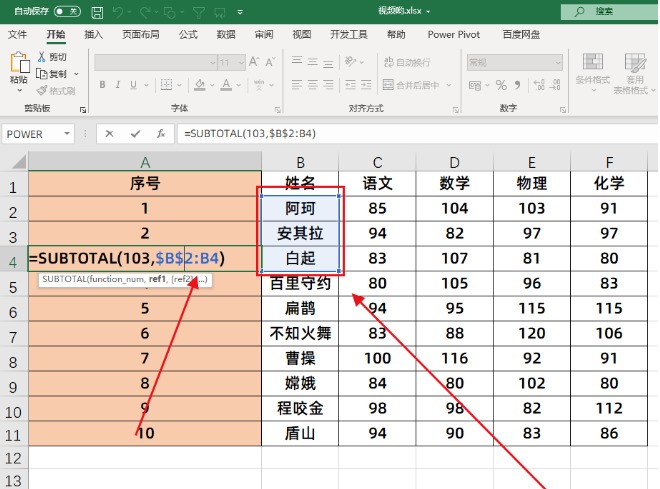Click cell containing 百里守约
The height and width of the screenshot is (489, 660).
click(x=300, y=283)
